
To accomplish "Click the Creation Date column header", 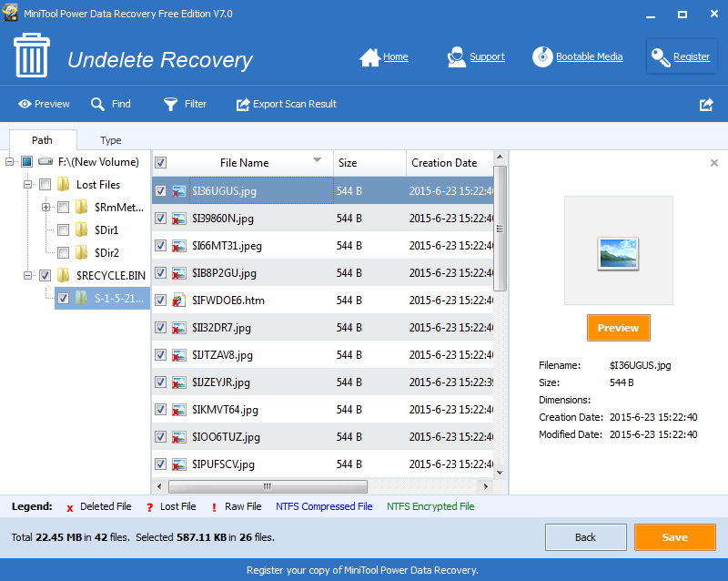I will click(450, 163).
